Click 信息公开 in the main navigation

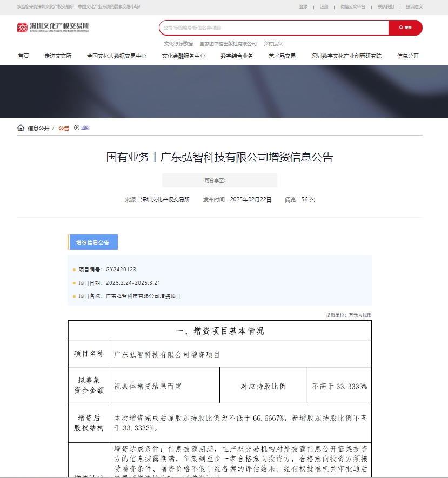pos(407,56)
